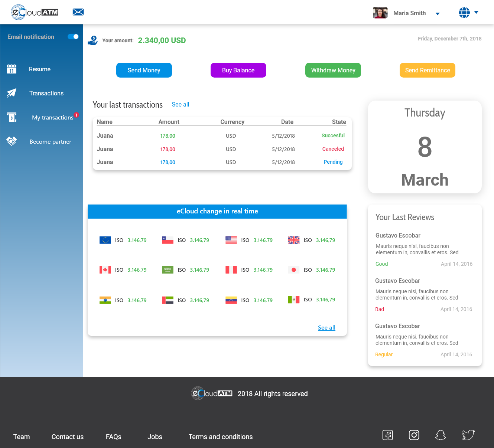Expand the language dropdown arrow beside globe
The width and height of the screenshot is (494, 448).
pyautogui.click(x=476, y=13)
